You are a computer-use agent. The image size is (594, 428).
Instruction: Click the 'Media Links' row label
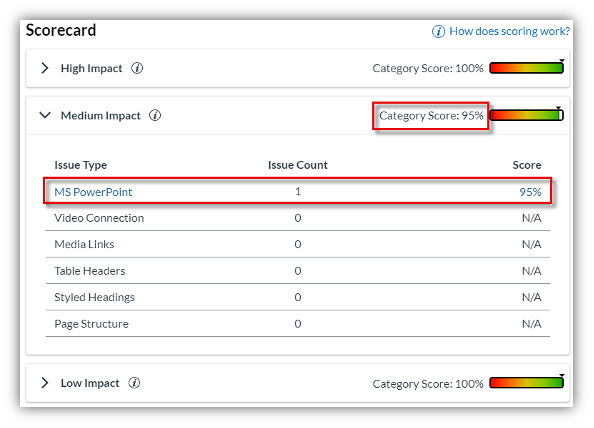(x=84, y=244)
